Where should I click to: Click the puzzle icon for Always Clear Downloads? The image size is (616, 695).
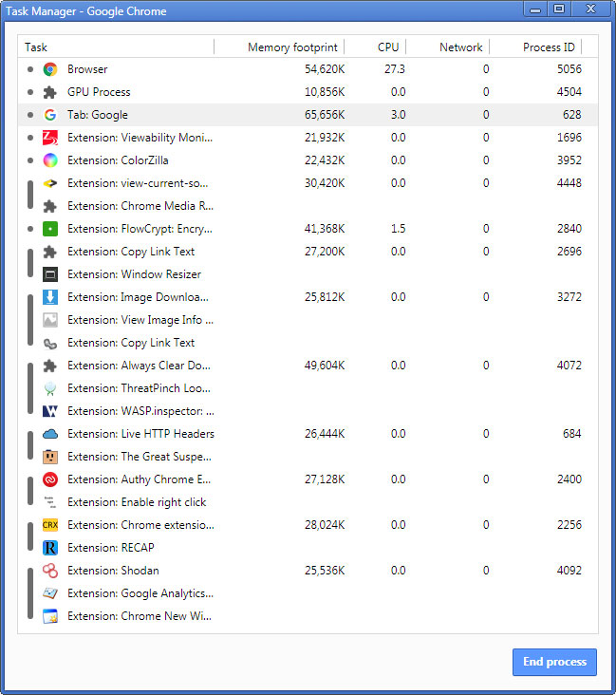pyautogui.click(x=50, y=366)
